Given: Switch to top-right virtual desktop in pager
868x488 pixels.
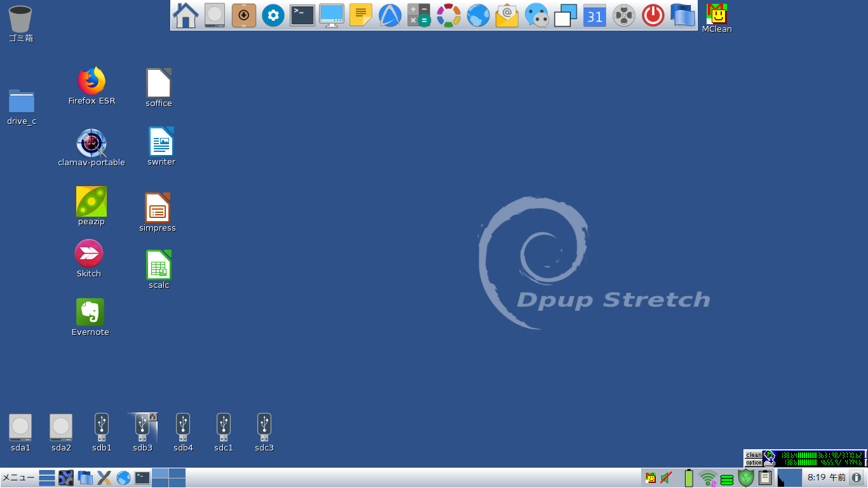Looking at the screenshot, I should 177,473.
